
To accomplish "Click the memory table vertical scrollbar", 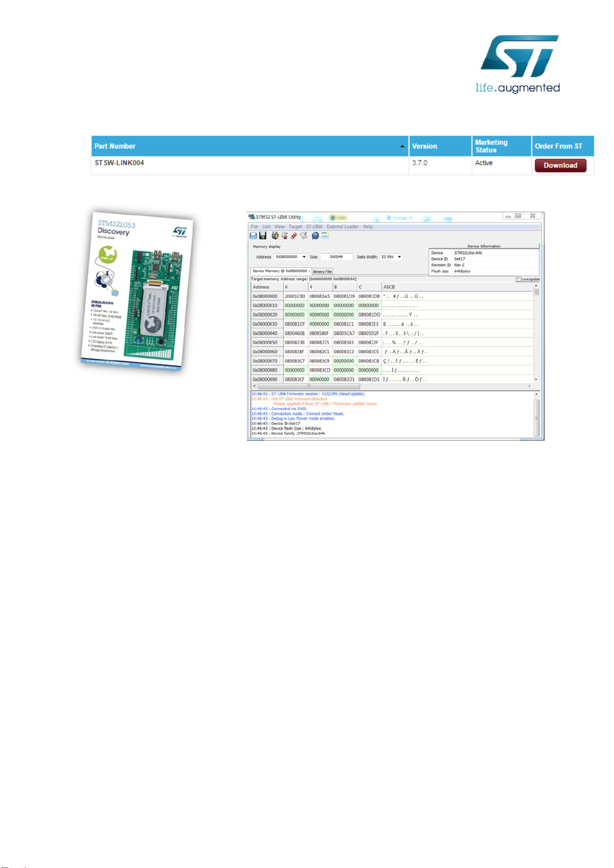I will pos(536,331).
